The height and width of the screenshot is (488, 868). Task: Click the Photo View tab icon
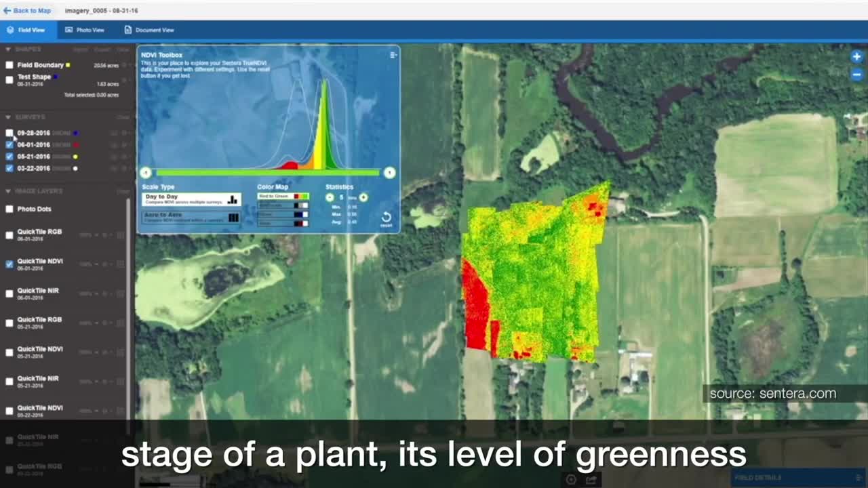(x=68, y=30)
